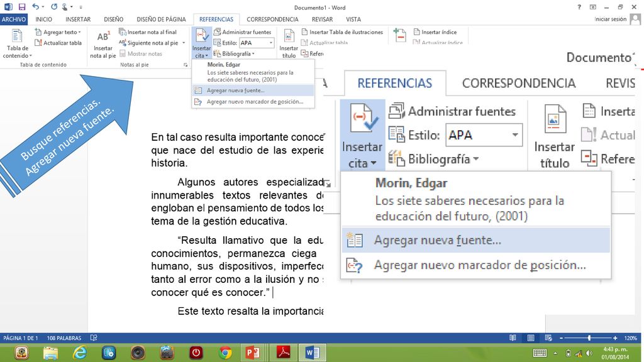Screen dimensions: 644x362
Task: Click Actualizar tabla in Tabla de contenido group
Action: coord(58,43)
